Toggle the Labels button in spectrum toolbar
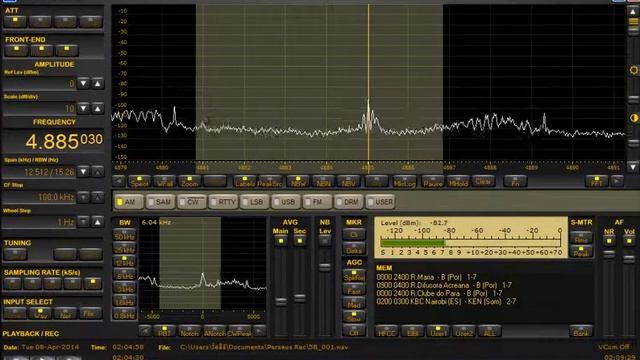 (245, 181)
